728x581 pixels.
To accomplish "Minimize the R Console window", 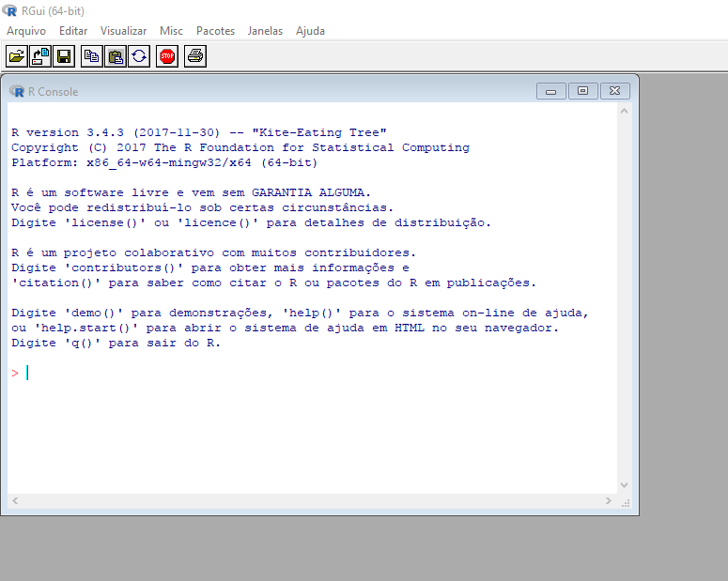I will (x=551, y=91).
